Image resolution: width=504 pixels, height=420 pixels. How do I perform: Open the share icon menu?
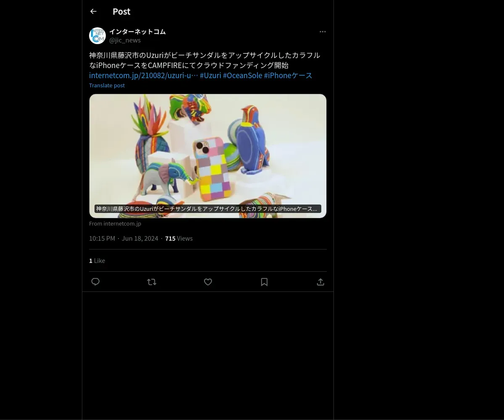click(320, 282)
